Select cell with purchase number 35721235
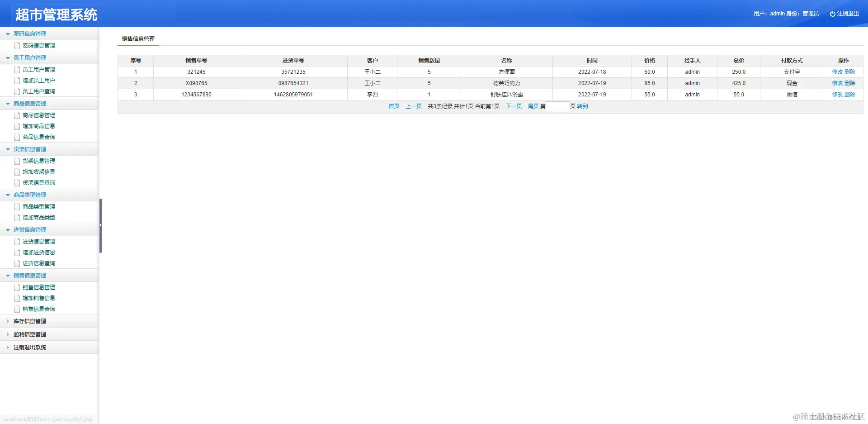 click(293, 72)
